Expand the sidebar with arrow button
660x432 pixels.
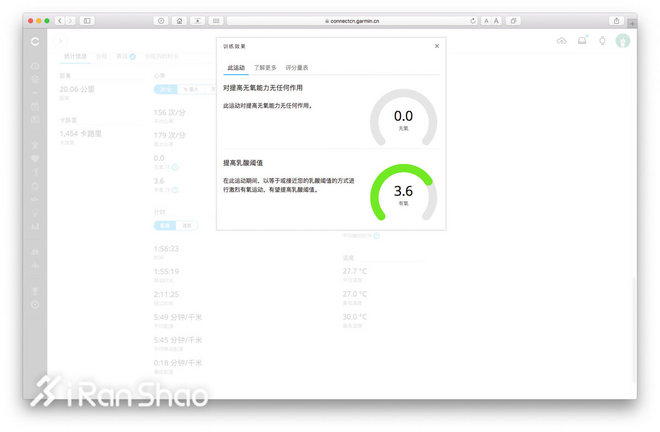click(60, 41)
